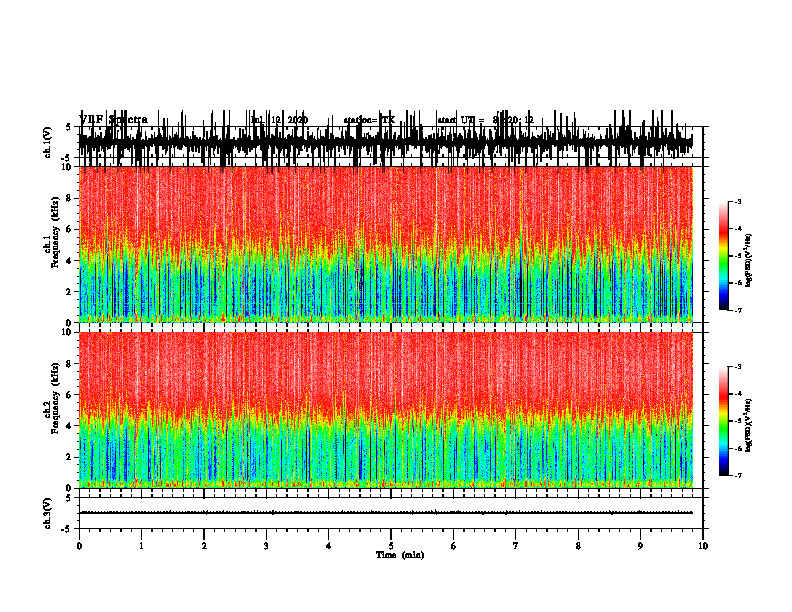Click the Time (min) axis title
The width and height of the screenshot is (792, 612).
point(400,555)
